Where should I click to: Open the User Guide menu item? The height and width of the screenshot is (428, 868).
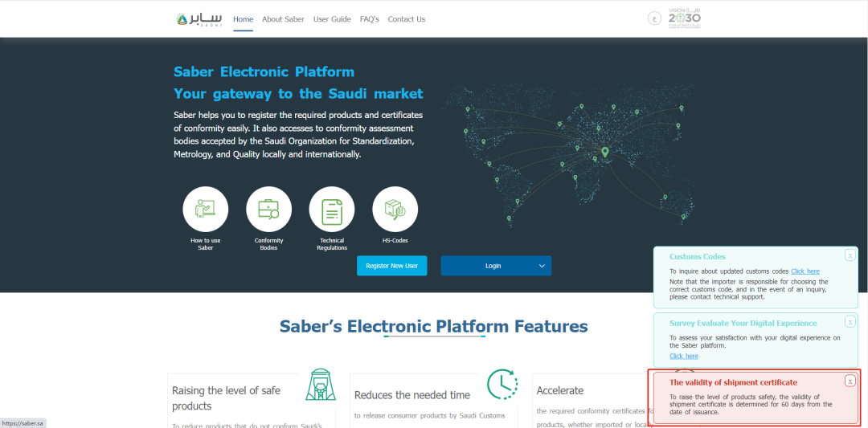(x=332, y=19)
